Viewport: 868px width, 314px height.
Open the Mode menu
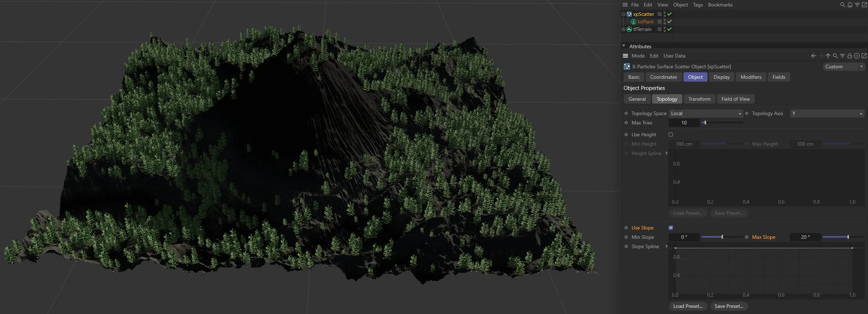click(638, 56)
